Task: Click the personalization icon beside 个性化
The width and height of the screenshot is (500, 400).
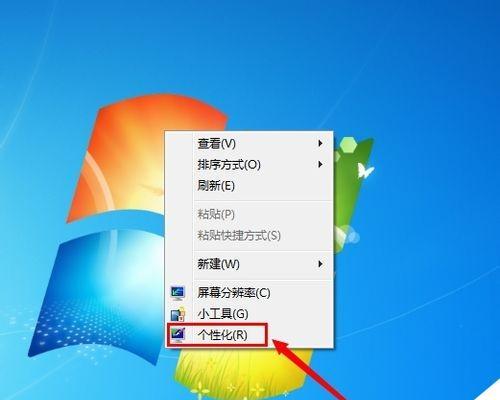Action: (x=178, y=334)
